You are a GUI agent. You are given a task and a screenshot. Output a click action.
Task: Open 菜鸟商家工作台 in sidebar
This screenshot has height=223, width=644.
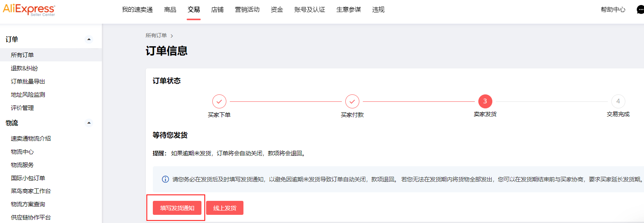pos(31,191)
